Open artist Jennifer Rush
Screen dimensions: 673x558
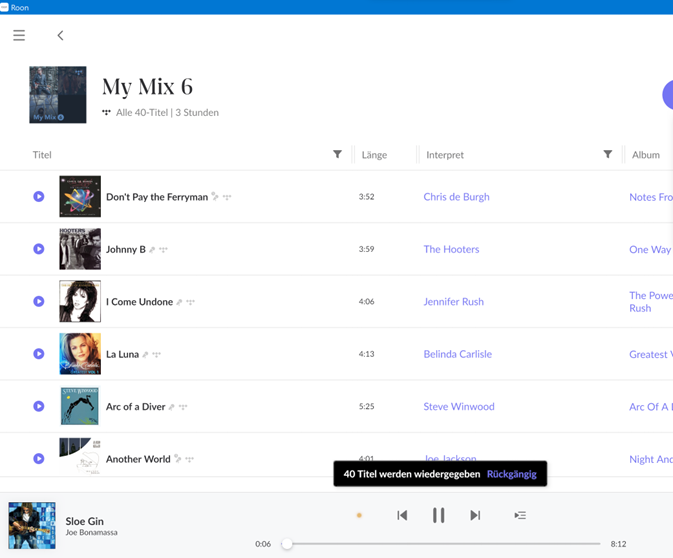453,302
